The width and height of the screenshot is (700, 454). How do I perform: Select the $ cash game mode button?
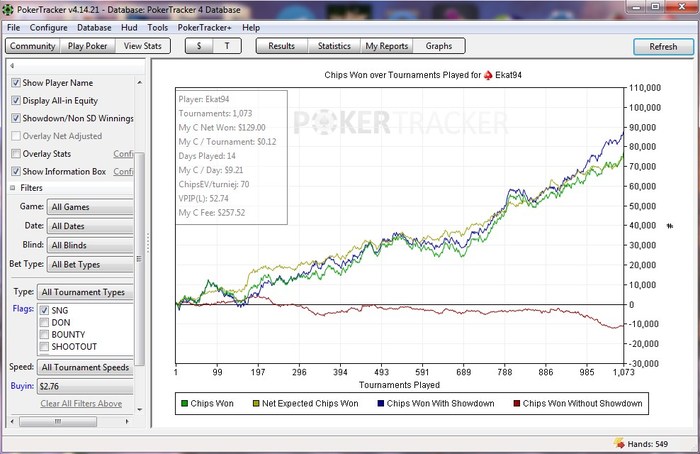click(x=199, y=46)
